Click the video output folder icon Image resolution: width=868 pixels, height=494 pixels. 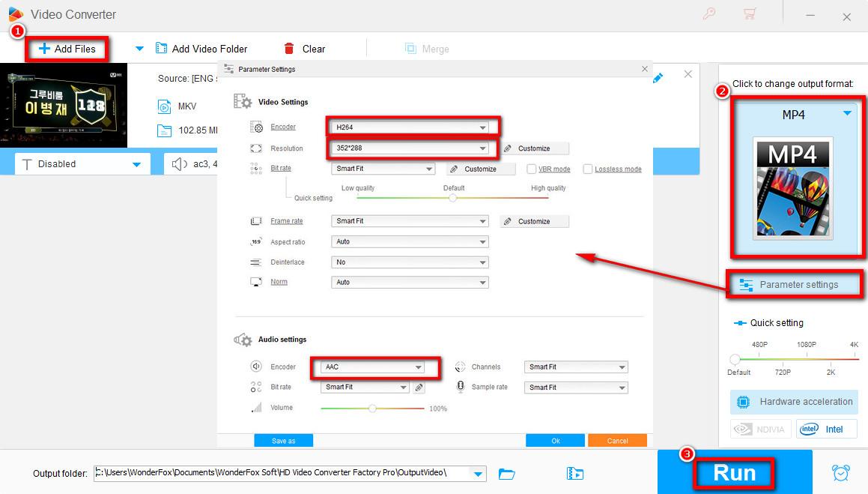coord(574,474)
